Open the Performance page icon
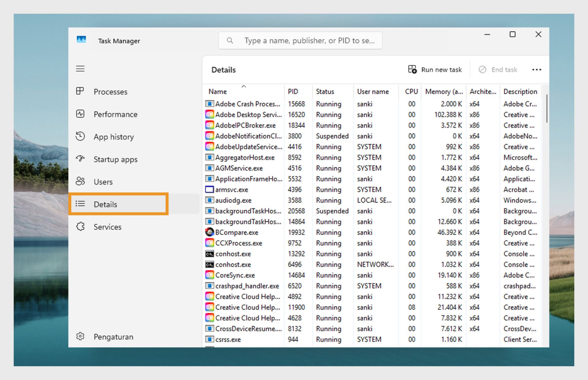Image resolution: width=588 pixels, height=380 pixels. pyautogui.click(x=80, y=114)
